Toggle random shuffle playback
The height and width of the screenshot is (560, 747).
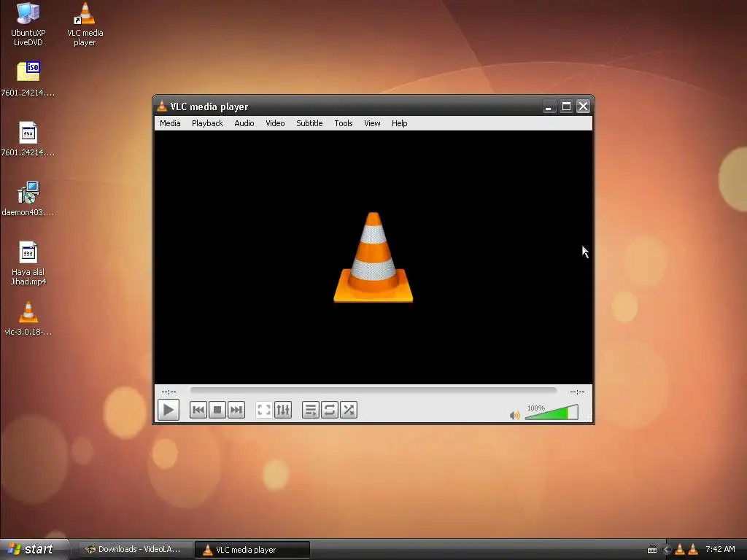click(x=349, y=410)
